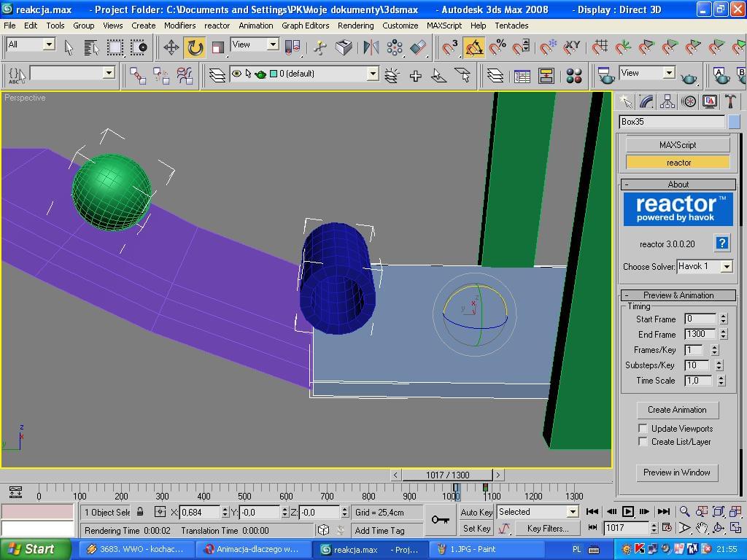Collapse the About rollout

(678, 184)
